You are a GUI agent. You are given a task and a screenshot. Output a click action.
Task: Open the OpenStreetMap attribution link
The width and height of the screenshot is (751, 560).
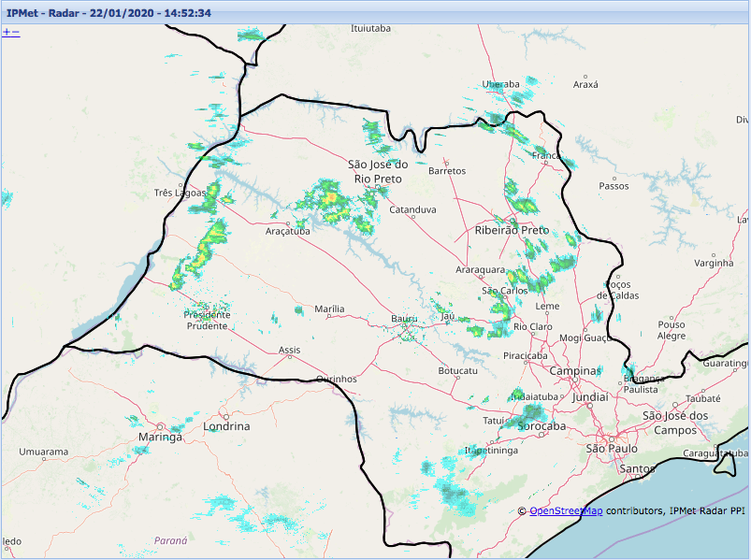[566, 511]
